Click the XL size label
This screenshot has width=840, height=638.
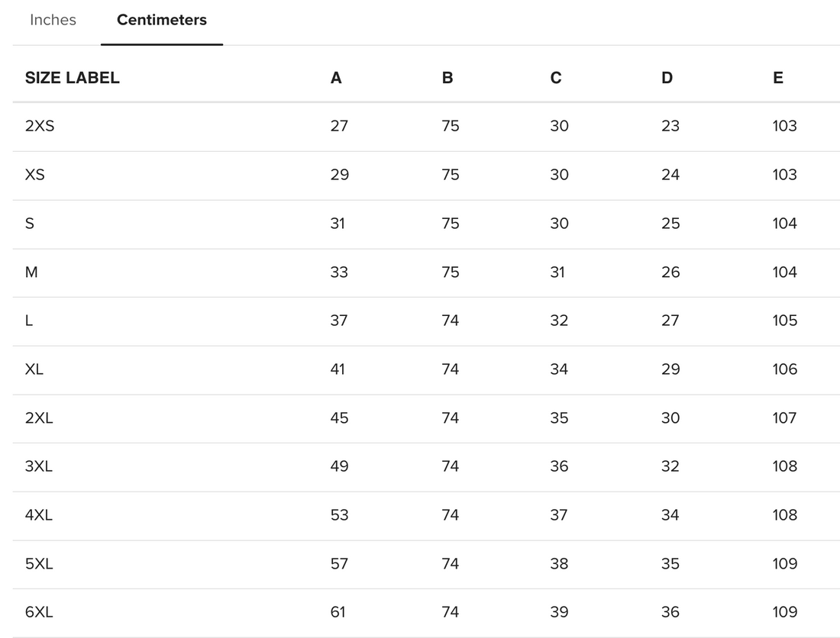click(x=34, y=369)
